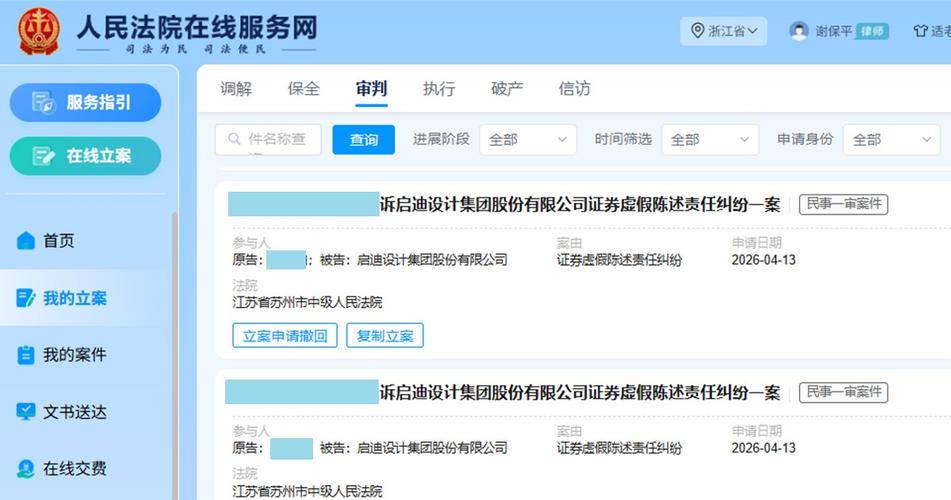Click the search magnifier icon

pyautogui.click(x=234, y=139)
